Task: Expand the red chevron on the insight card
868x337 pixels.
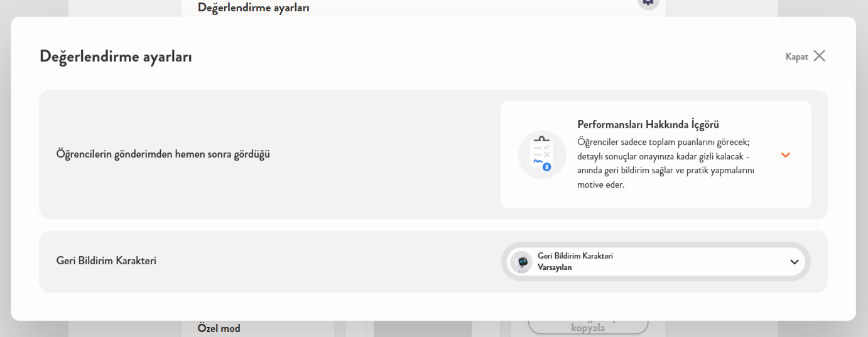Action: coord(785,155)
